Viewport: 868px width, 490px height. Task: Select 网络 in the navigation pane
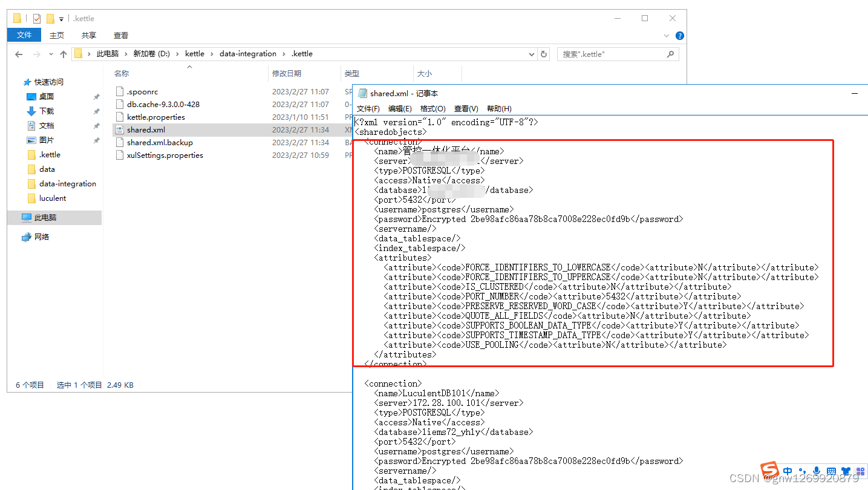pos(42,237)
